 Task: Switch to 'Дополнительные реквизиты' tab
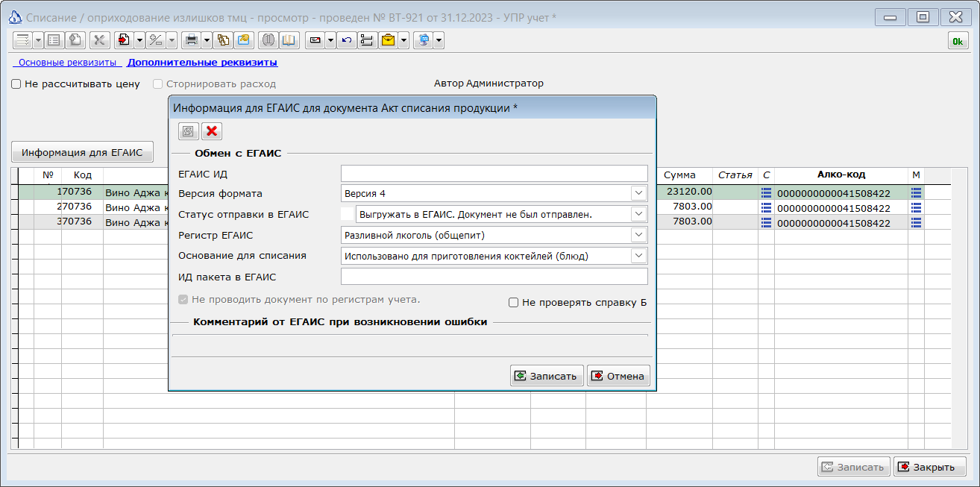tap(202, 63)
